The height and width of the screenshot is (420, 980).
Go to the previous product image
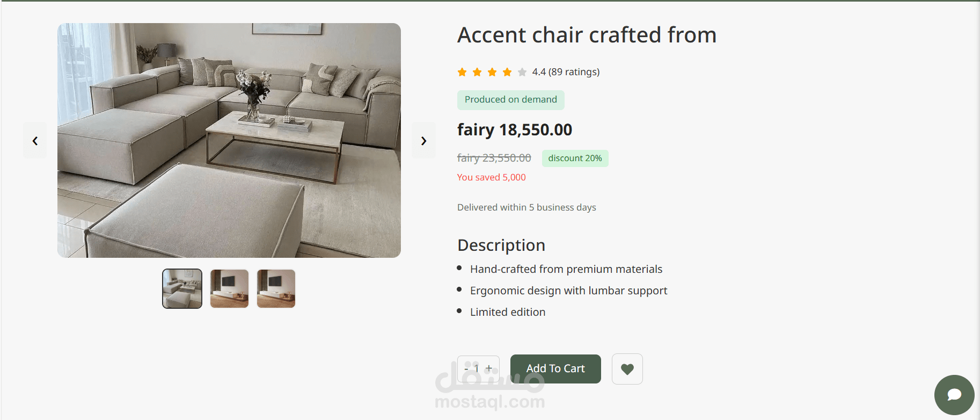click(x=35, y=141)
